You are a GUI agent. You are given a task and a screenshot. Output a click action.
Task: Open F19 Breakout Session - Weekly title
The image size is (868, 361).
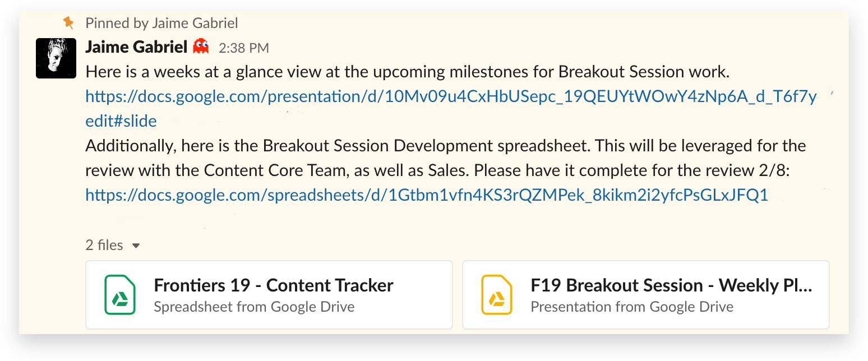(671, 285)
